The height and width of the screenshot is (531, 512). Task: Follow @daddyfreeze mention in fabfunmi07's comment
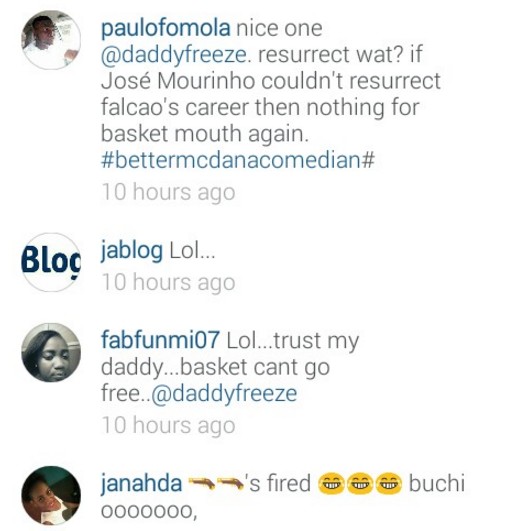(224, 394)
